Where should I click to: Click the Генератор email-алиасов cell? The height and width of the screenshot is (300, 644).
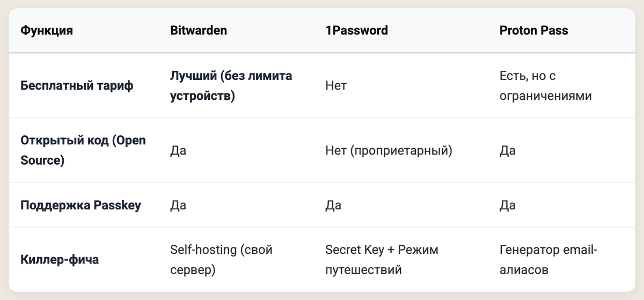tap(548, 260)
